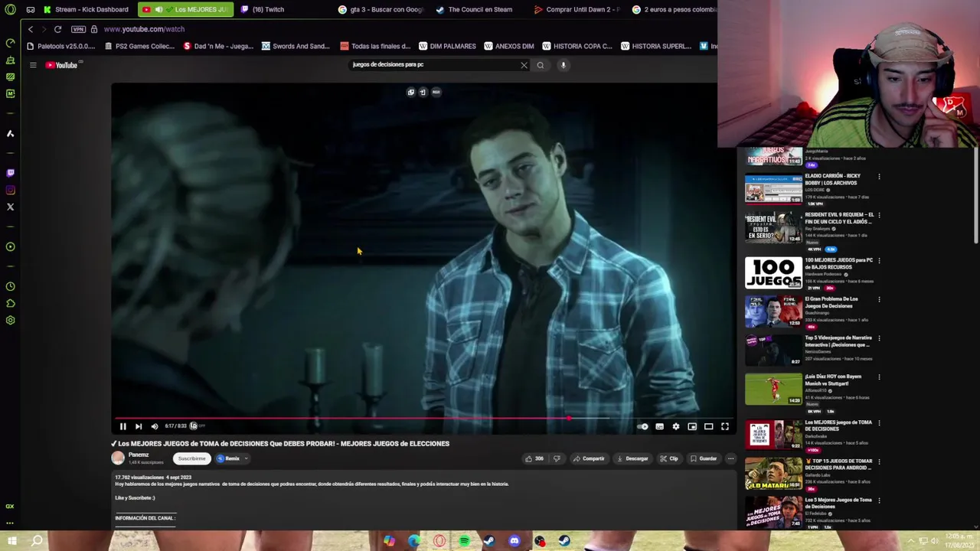Screen dimensions: 980x551
Task: Open Windows search in taskbar
Action: (36, 541)
